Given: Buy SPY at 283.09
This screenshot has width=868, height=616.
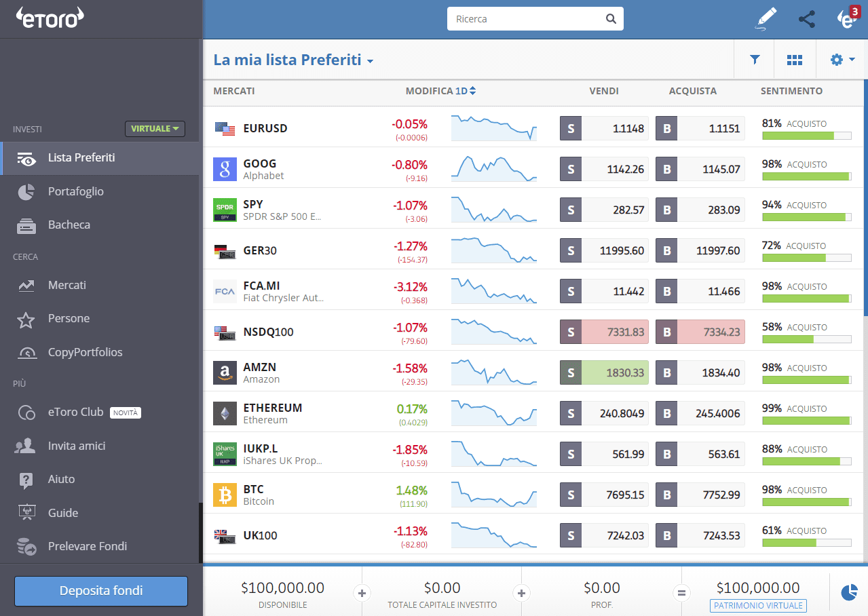Looking at the screenshot, I should tap(700, 210).
